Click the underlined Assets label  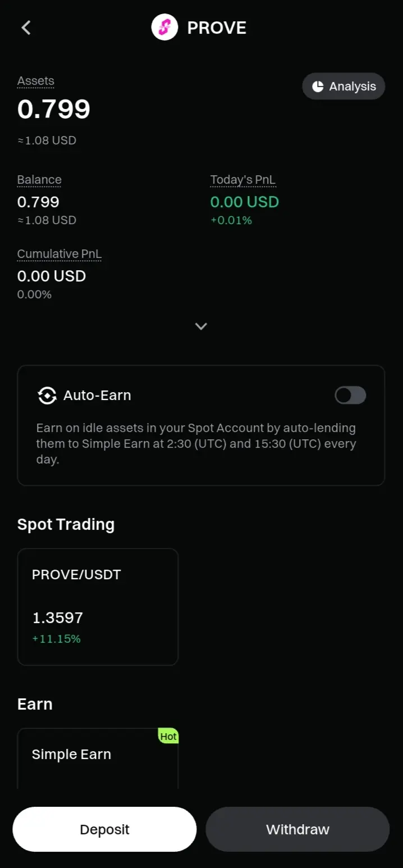point(36,81)
